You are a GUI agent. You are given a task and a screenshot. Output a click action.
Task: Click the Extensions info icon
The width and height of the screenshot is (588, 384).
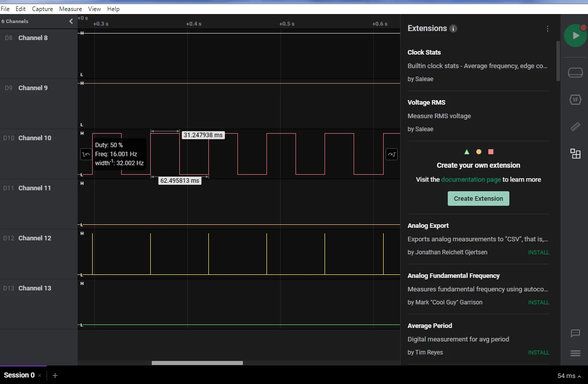click(453, 29)
